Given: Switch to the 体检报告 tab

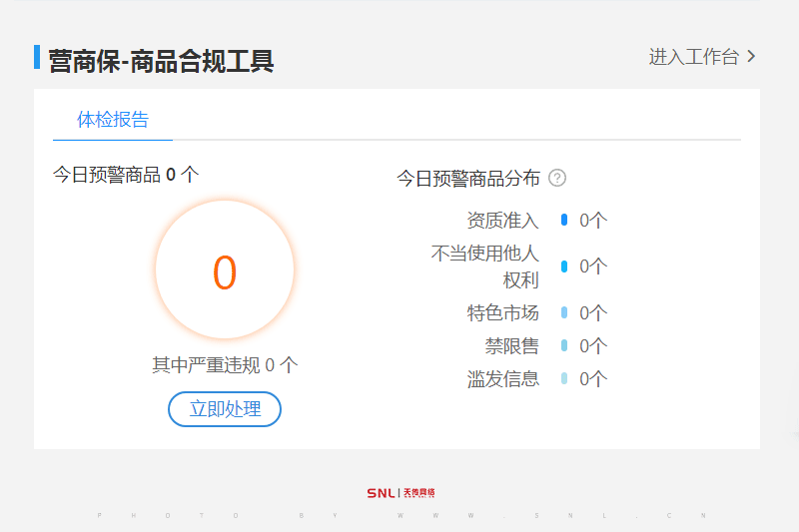Looking at the screenshot, I should pyautogui.click(x=113, y=120).
